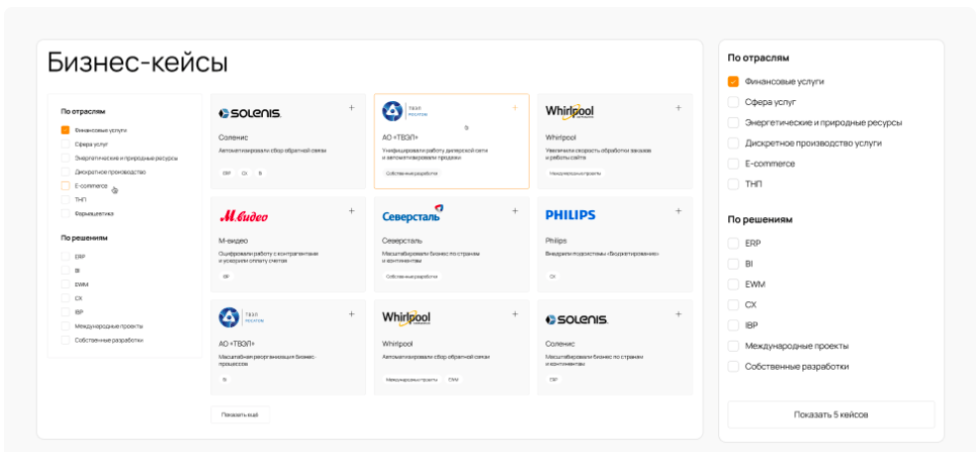Open the Северсталь case title link
980x452 pixels.
(402, 240)
